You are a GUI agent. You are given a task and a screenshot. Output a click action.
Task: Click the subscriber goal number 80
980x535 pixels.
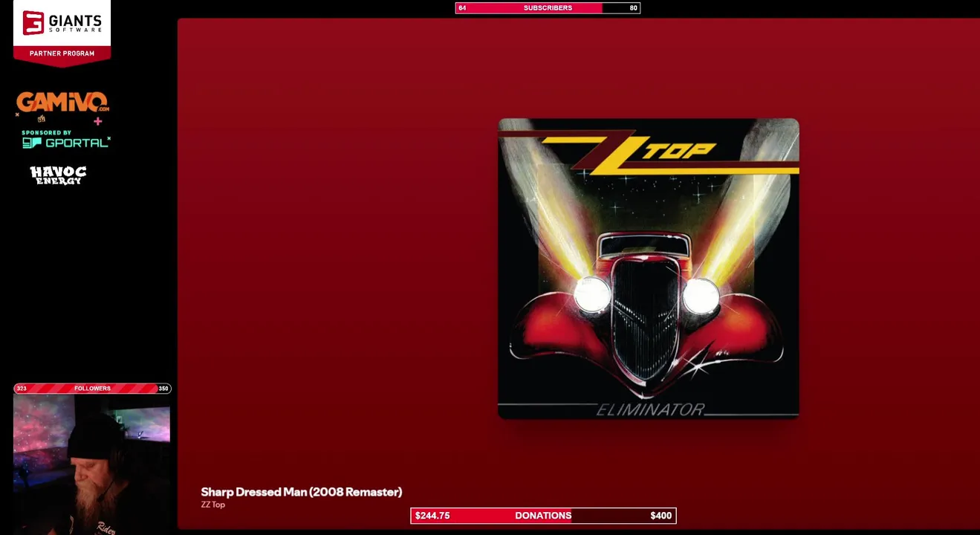633,8
